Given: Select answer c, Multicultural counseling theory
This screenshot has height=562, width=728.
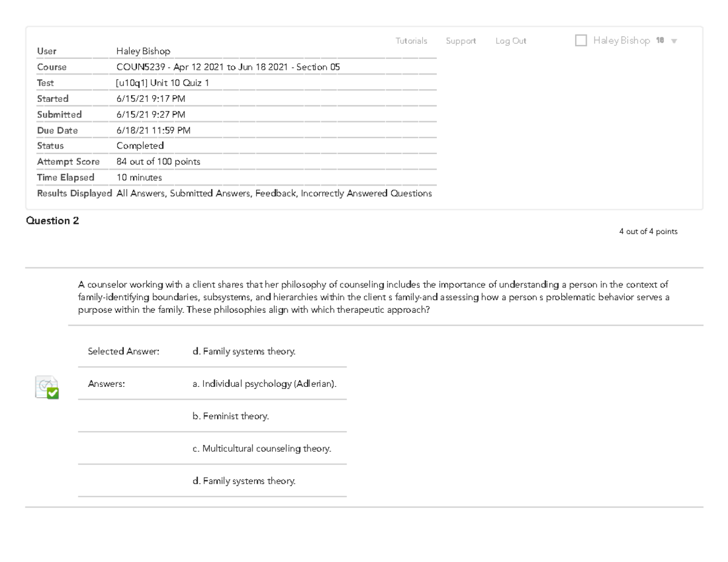Looking at the screenshot, I should (261, 449).
